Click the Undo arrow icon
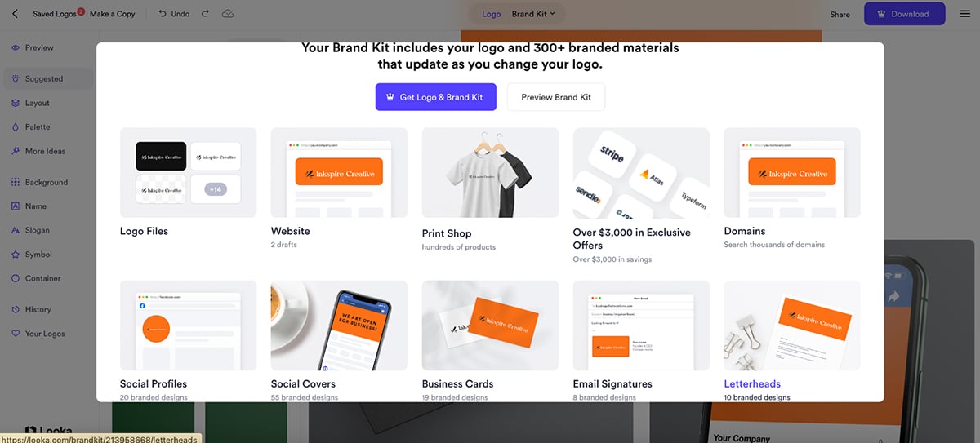980x443 pixels. tap(162, 14)
